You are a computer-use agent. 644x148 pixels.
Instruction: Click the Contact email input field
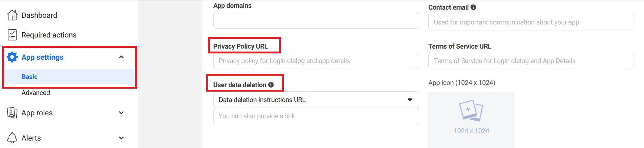point(531,22)
